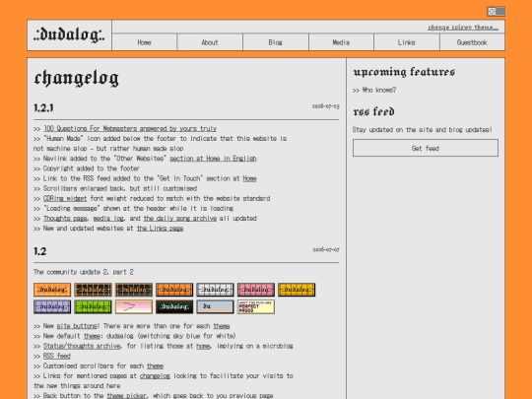Open 100 Questions For Webmasters link
This screenshot has width=532, height=399.
[x=130, y=129]
